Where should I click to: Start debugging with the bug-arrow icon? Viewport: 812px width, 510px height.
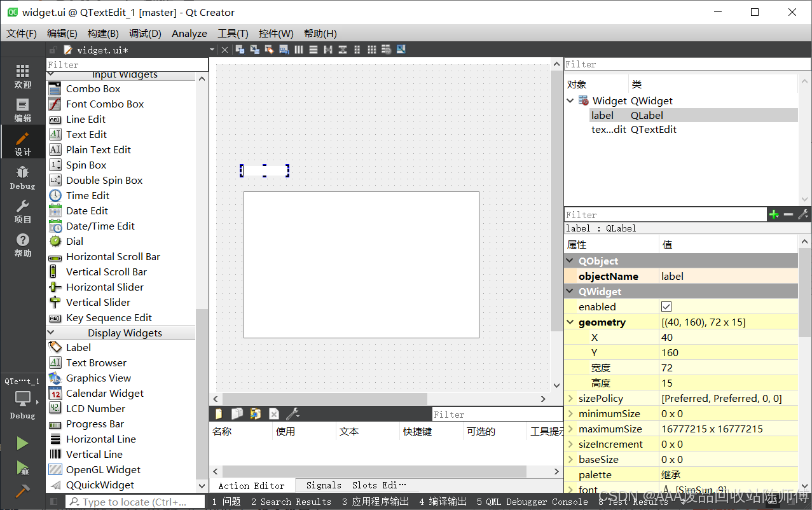(22, 468)
